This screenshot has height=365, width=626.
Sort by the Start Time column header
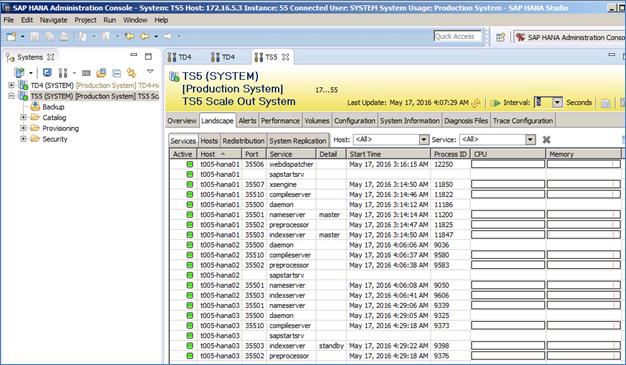388,154
